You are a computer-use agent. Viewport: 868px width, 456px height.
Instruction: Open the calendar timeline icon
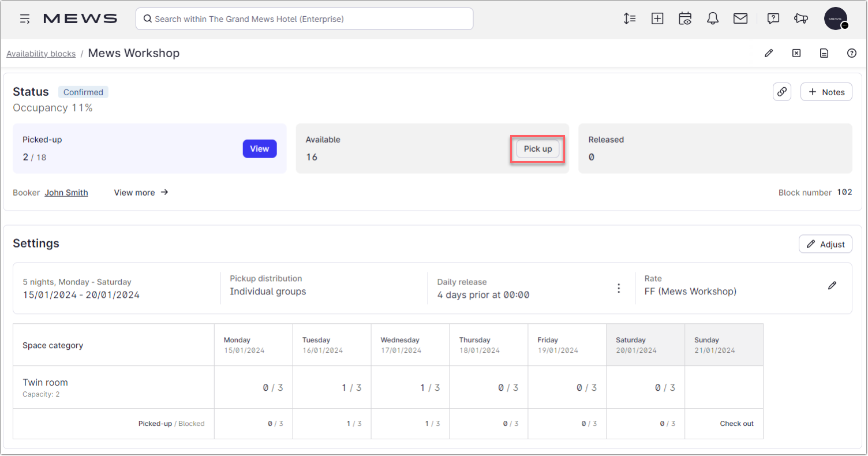(x=685, y=18)
